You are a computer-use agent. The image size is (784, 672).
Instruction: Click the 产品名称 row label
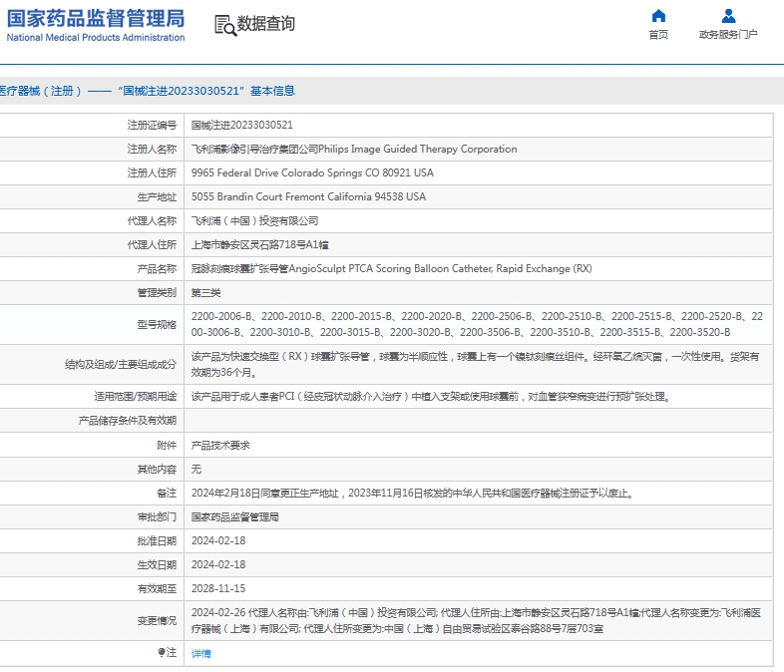(157, 269)
